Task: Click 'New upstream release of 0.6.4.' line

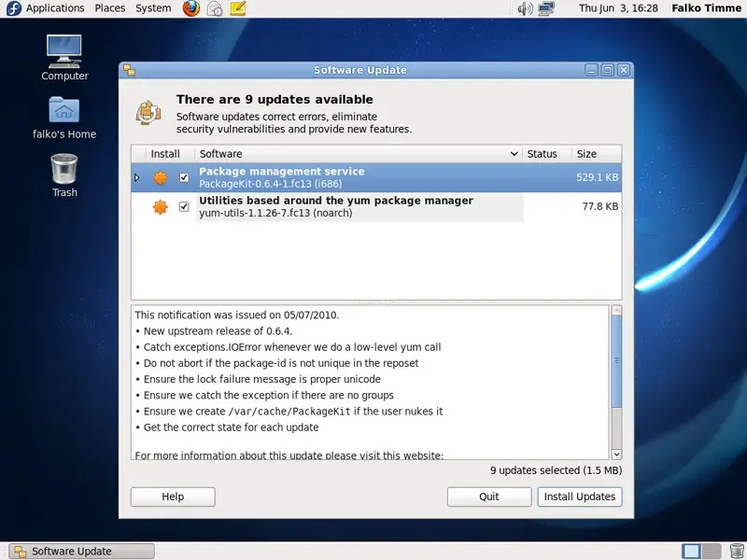Action: tap(218, 331)
